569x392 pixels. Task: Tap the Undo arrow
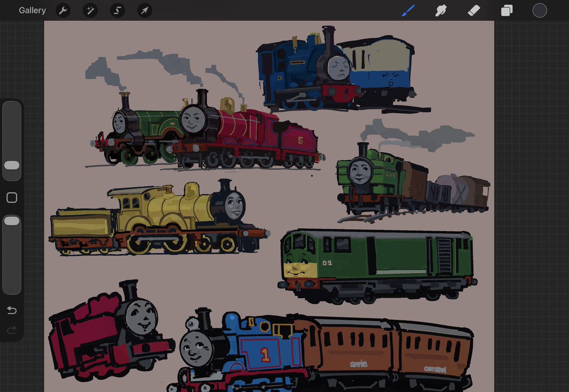click(12, 310)
